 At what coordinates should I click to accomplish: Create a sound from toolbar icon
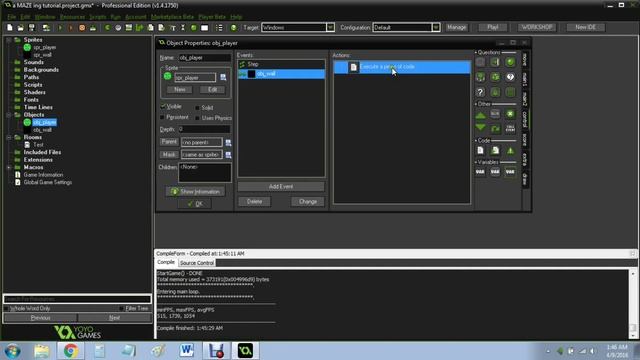tap(118, 27)
